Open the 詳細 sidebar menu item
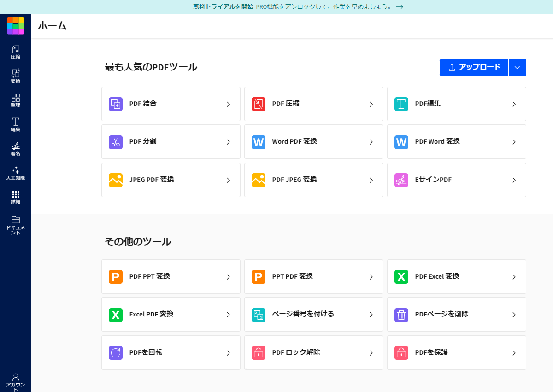This screenshot has width=553, height=392. (15, 198)
